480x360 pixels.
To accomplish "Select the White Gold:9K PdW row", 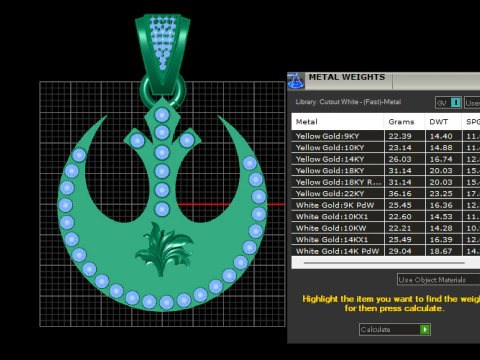I will [386, 205].
